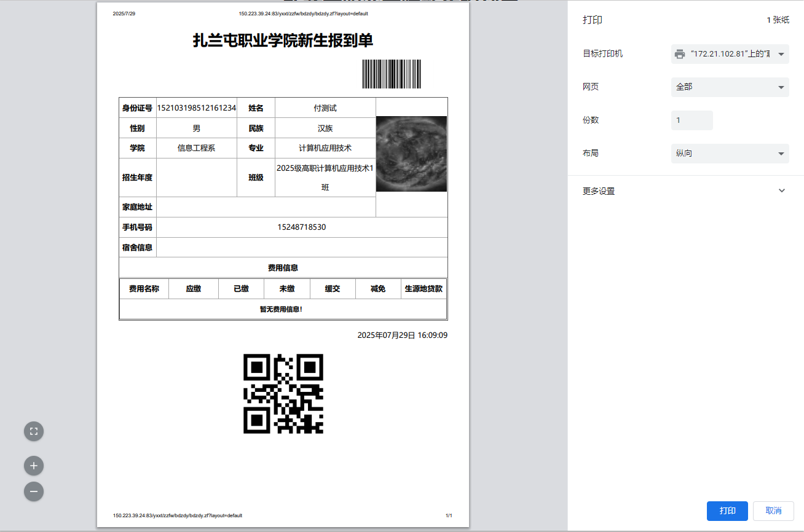Click the URL in the page footer
The image size is (804, 532).
[178, 516]
